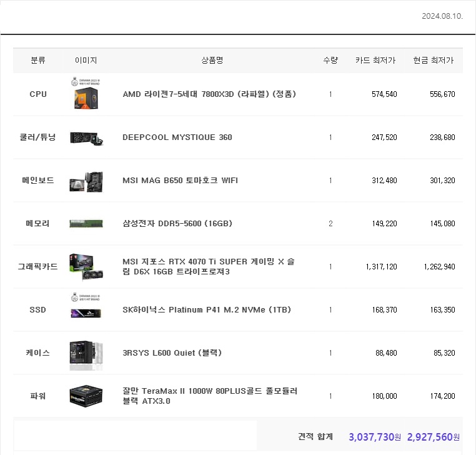The image size is (476, 455).
Task: Open the SK하이닉스 Platinum P41 M.2 NVMe name
Action: pyautogui.click(x=207, y=310)
